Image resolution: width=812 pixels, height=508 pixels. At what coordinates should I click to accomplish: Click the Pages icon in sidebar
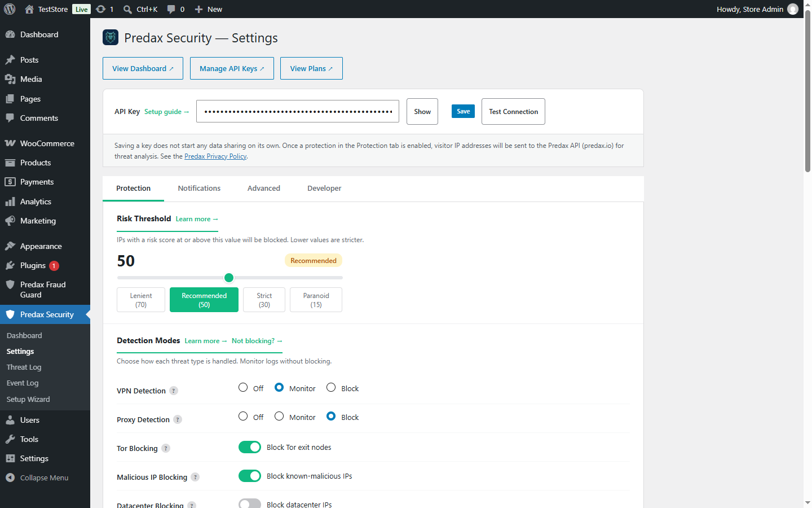click(x=10, y=99)
